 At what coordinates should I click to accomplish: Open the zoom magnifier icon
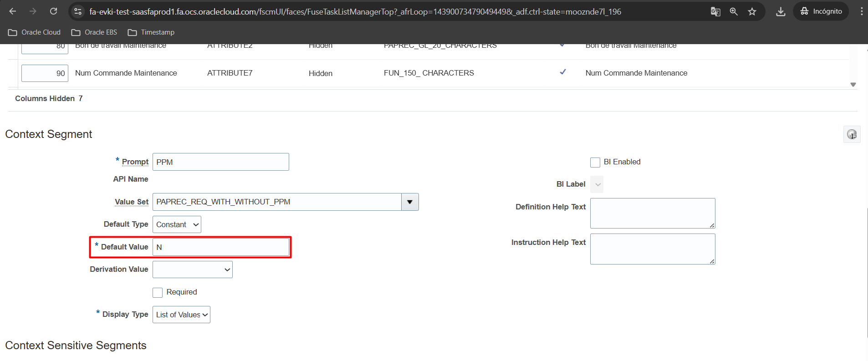click(x=734, y=11)
